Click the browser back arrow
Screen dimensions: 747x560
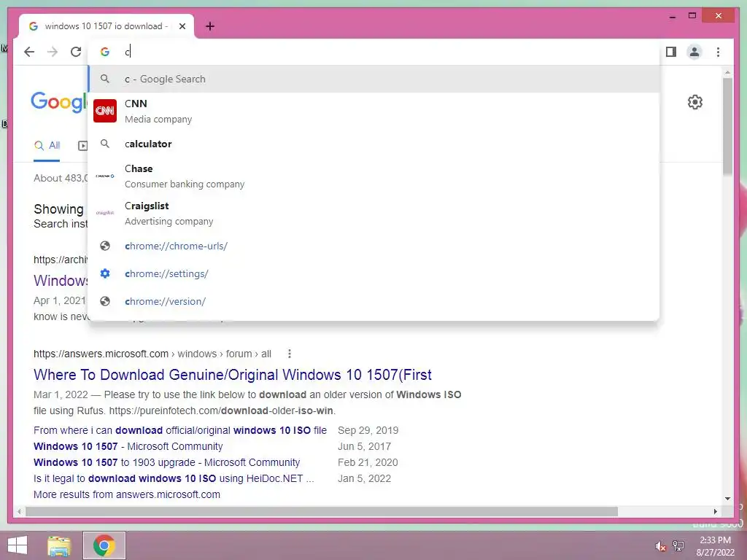(29, 52)
